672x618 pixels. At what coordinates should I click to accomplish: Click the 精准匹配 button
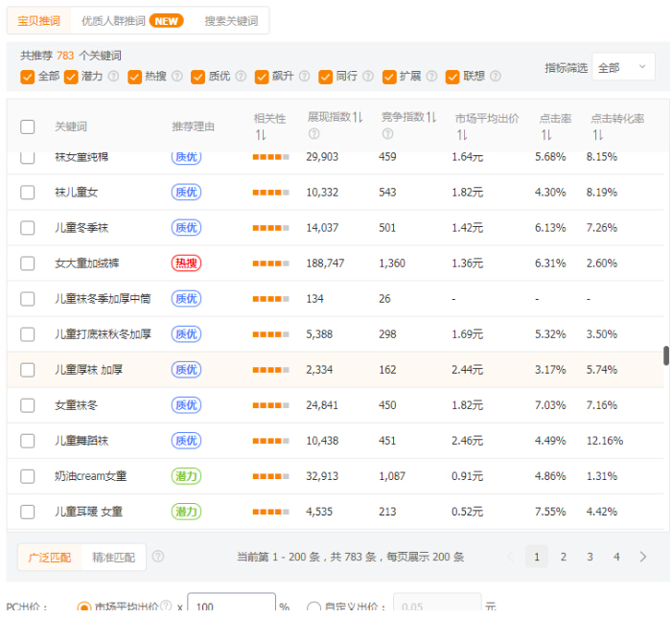click(x=113, y=557)
